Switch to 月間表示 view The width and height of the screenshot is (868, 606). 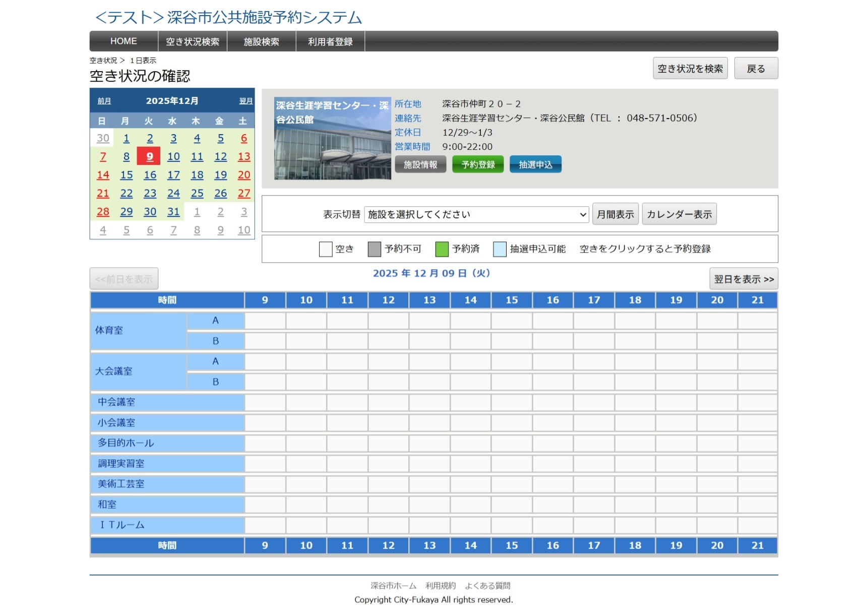click(x=615, y=214)
